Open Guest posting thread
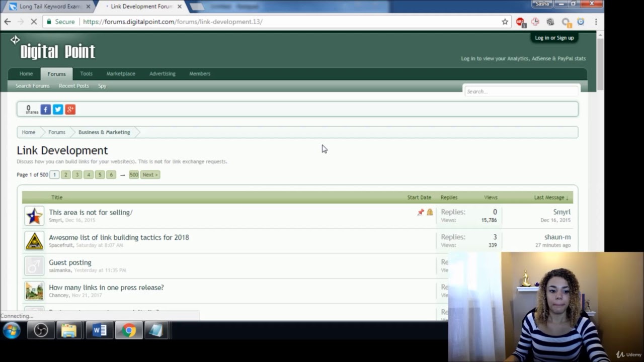Screen dimensions: 644x362 (x=70, y=262)
